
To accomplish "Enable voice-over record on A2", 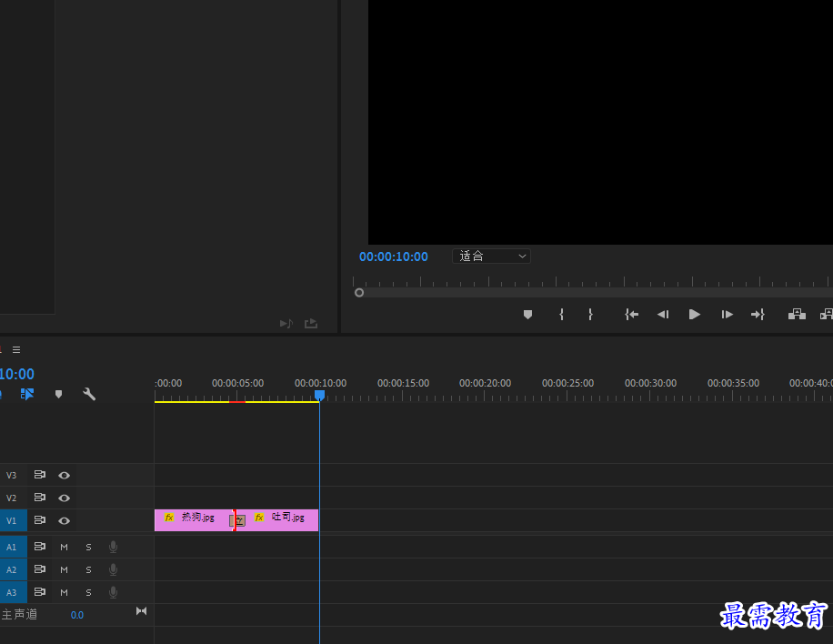I will coord(113,569).
